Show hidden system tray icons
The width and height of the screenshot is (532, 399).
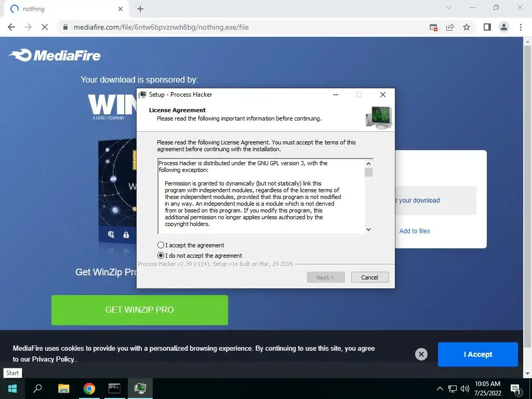click(x=440, y=389)
